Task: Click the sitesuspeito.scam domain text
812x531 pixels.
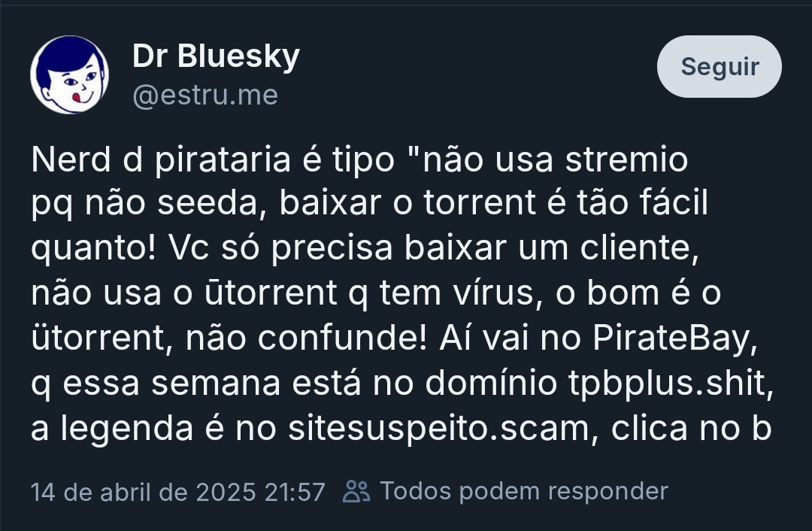Action: [x=439, y=429]
